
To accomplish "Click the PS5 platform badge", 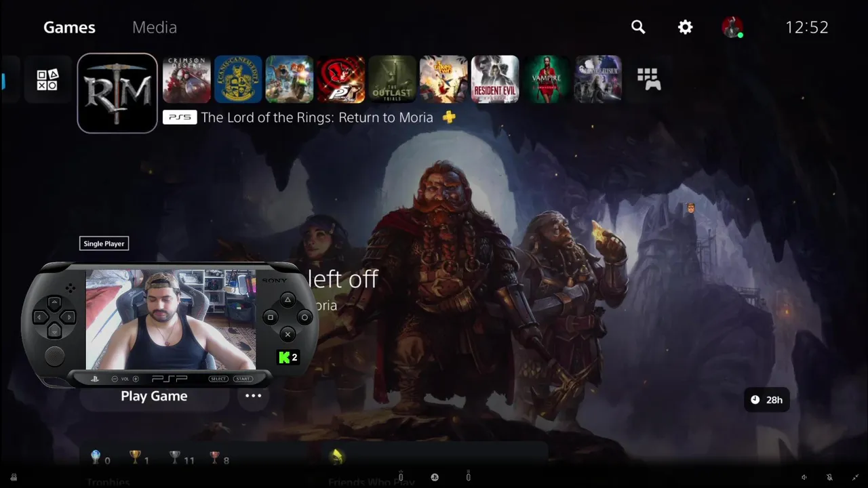I will click(x=180, y=117).
